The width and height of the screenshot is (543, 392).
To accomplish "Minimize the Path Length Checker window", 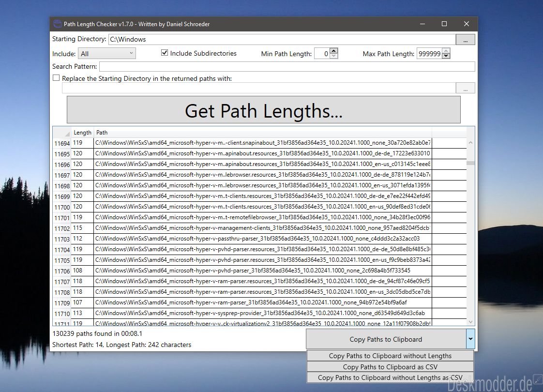I will tap(422, 24).
